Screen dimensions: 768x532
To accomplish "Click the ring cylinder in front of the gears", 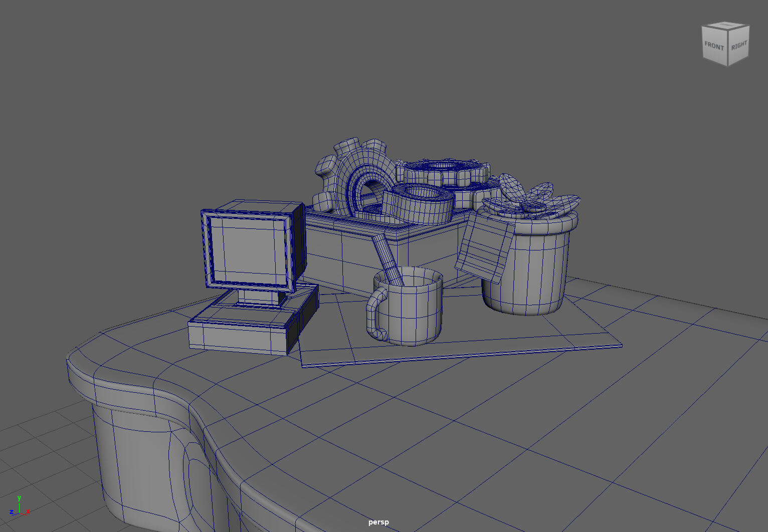I will coord(419,204).
